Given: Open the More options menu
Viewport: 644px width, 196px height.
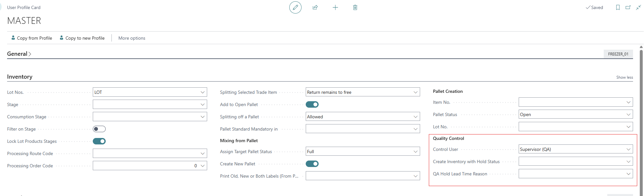Looking at the screenshot, I should point(132,38).
